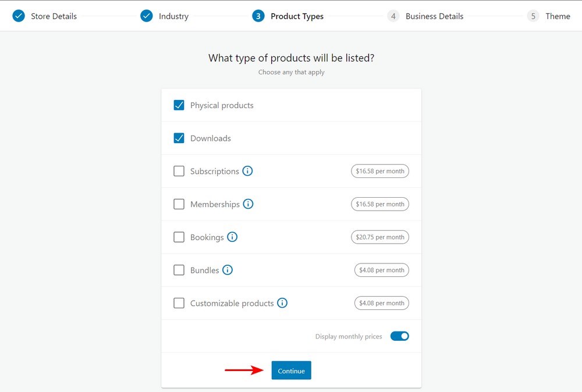
Task: Click the Industry step checkmark icon
Action: (x=146, y=16)
